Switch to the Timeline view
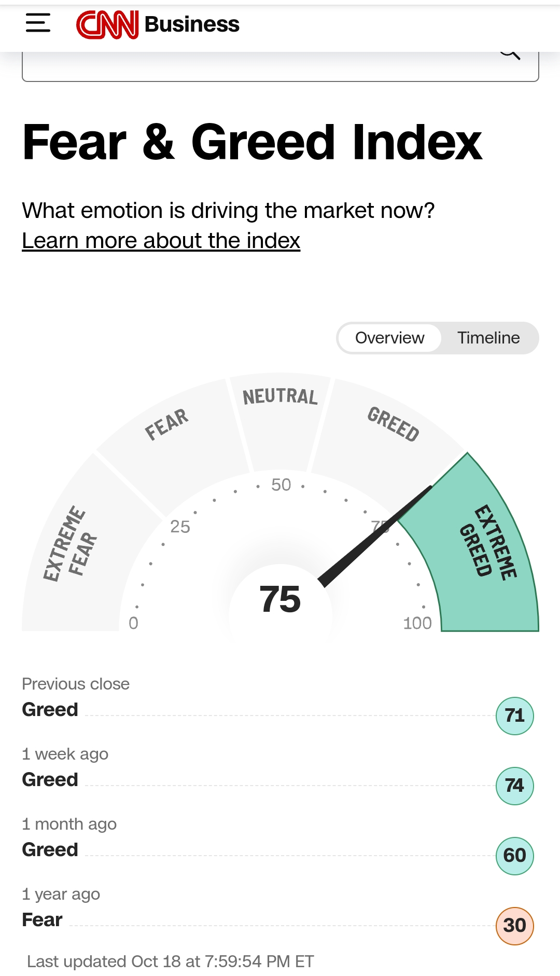This screenshot has width=560, height=976. click(x=488, y=338)
